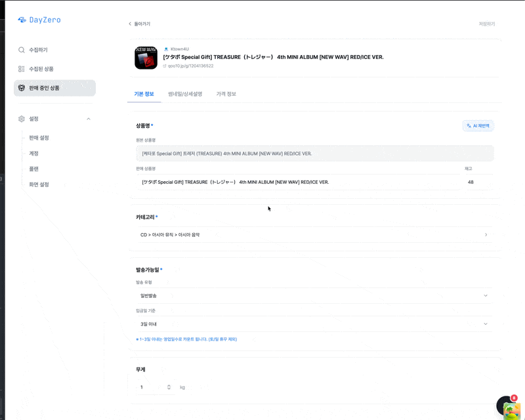The width and height of the screenshot is (525, 420).
Task: Click the 돌아가기 back arrow
Action: (130, 24)
